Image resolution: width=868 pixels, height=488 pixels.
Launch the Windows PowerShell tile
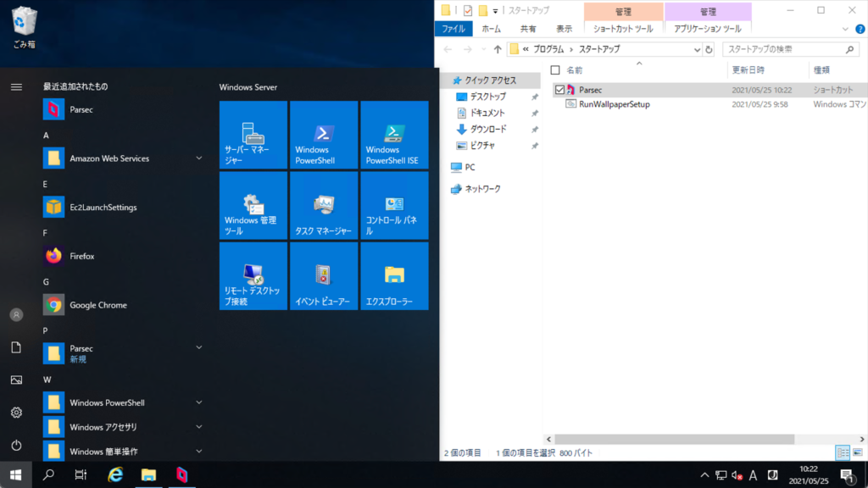pyautogui.click(x=324, y=135)
